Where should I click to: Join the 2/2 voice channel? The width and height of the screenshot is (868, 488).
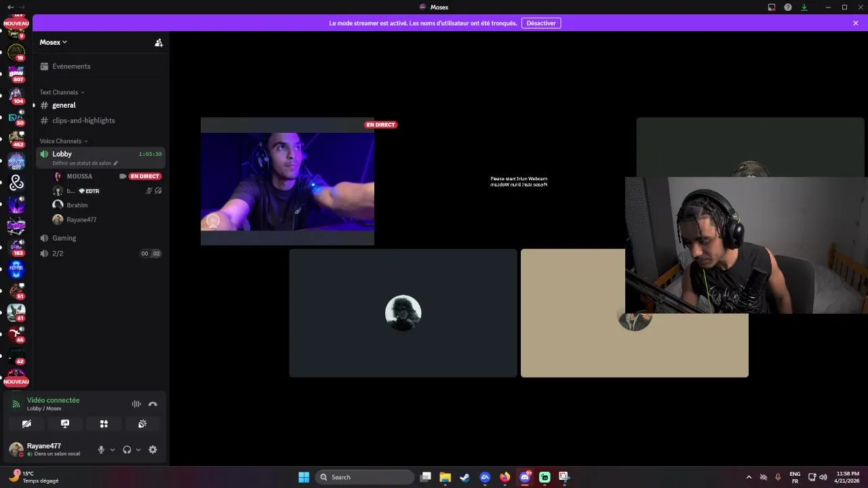pos(100,253)
